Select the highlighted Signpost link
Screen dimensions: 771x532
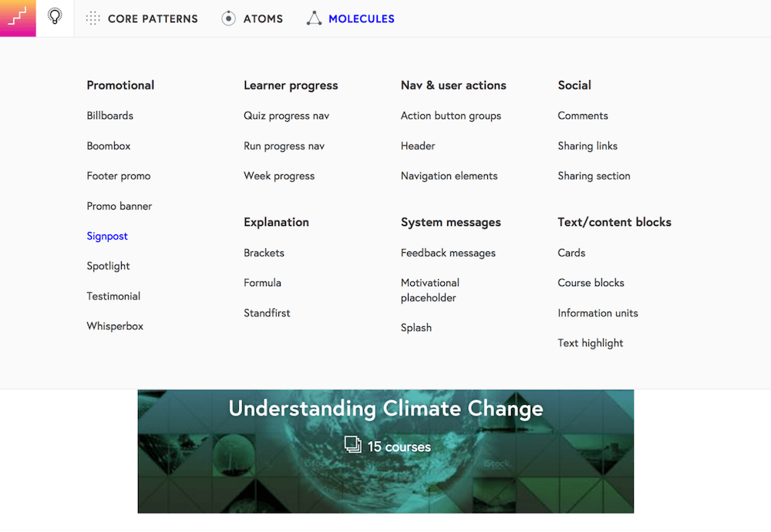107,236
